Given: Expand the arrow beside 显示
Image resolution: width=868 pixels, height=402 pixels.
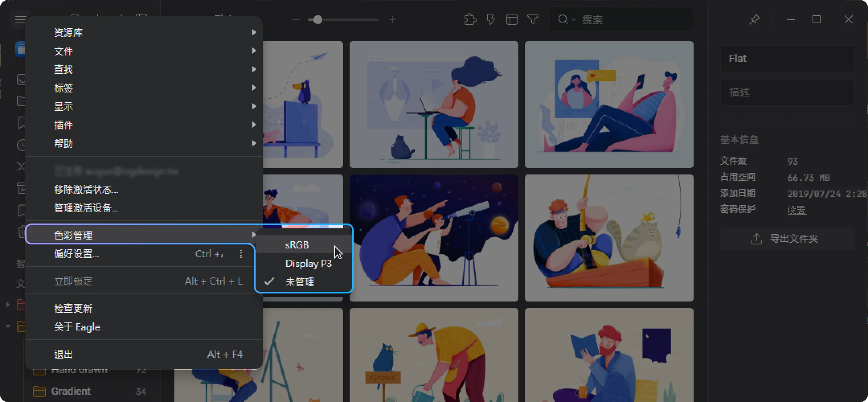Looking at the screenshot, I should coord(254,106).
